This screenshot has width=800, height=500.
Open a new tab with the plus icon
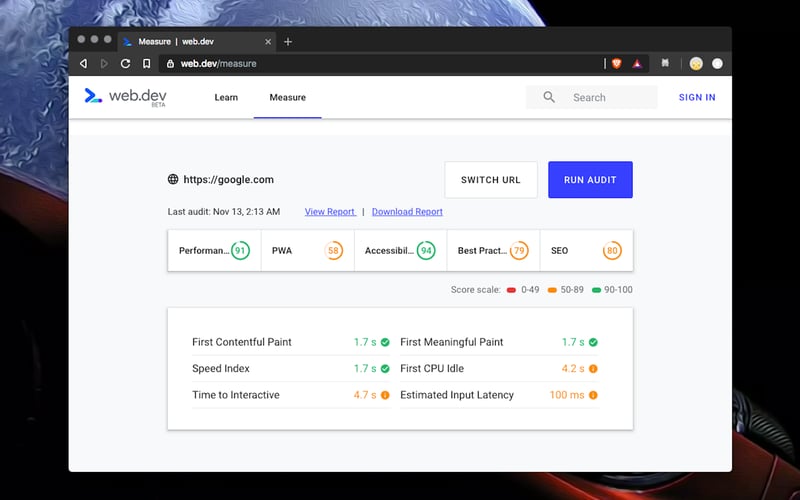[x=288, y=42]
